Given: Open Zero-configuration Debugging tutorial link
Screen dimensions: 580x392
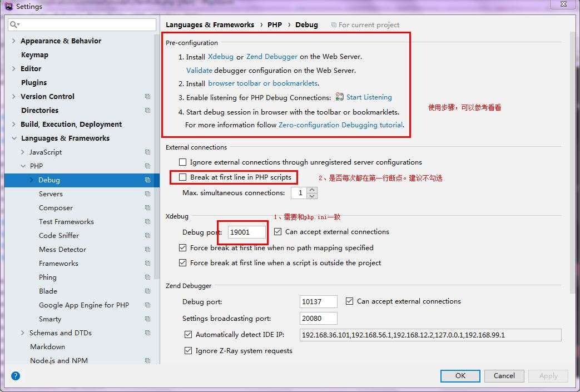Looking at the screenshot, I should point(340,125).
